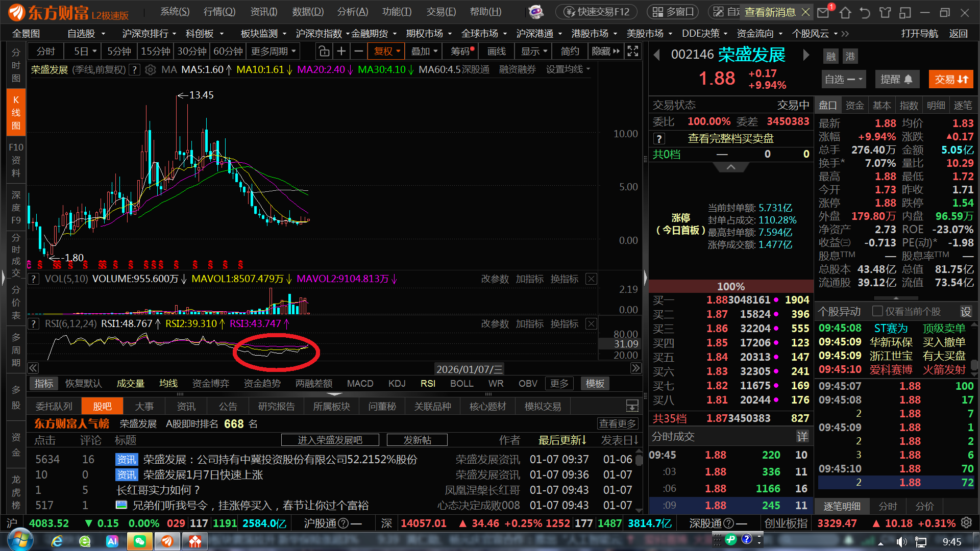Open 复权 dropdown
Viewport: 980px width, 551px height.
coord(386,51)
